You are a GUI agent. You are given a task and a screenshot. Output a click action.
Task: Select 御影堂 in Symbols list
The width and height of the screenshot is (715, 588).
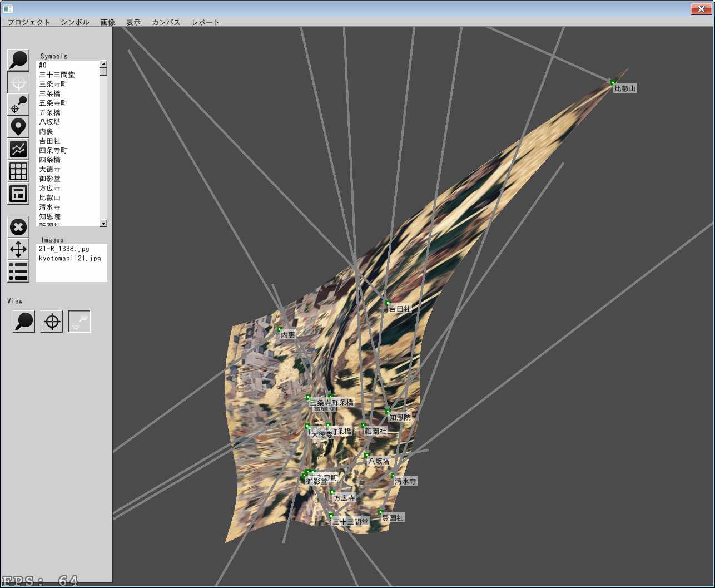coord(67,179)
